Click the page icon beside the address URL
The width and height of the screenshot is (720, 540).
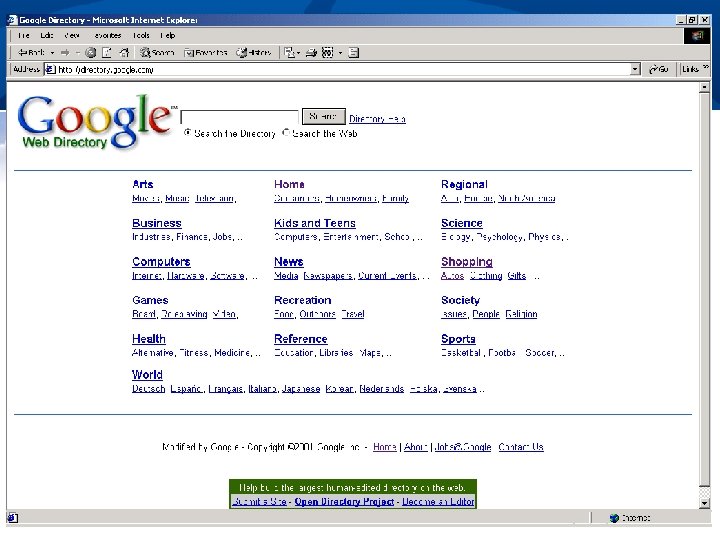click(50, 69)
